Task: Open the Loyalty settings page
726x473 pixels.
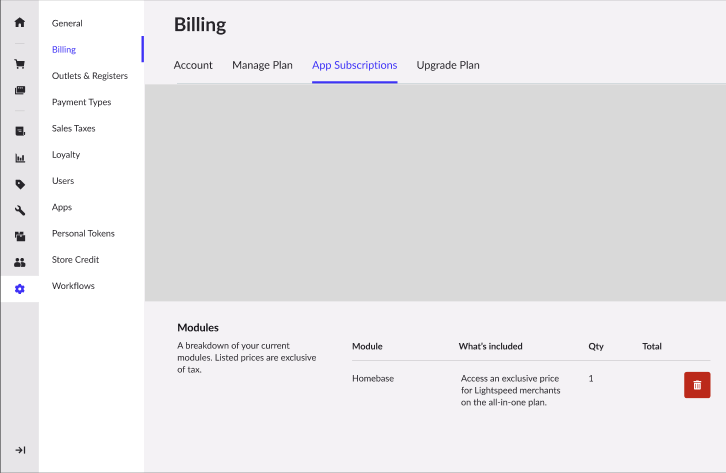Action: pos(66,155)
